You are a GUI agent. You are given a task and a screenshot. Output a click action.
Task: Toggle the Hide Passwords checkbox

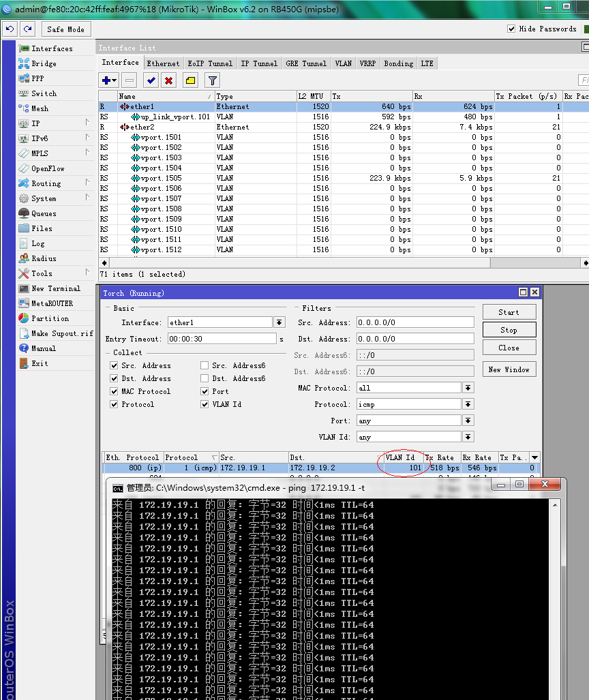click(511, 29)
